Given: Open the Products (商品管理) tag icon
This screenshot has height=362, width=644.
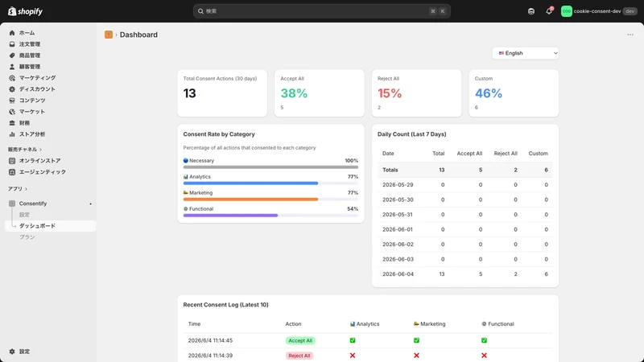Looking at the screenshot, I should (12, 56).
